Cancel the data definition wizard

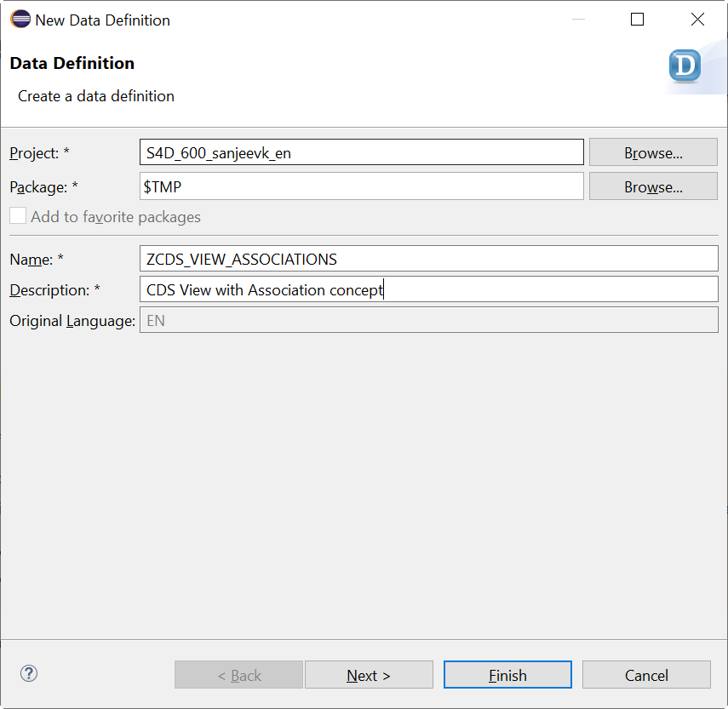tap(646, 675)
